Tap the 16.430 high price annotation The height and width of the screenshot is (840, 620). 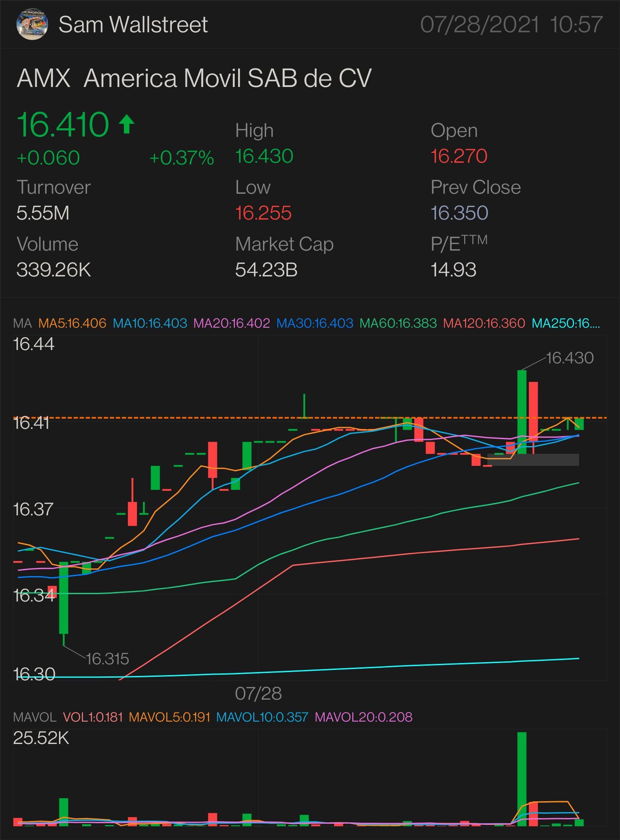tap(570, 358)
